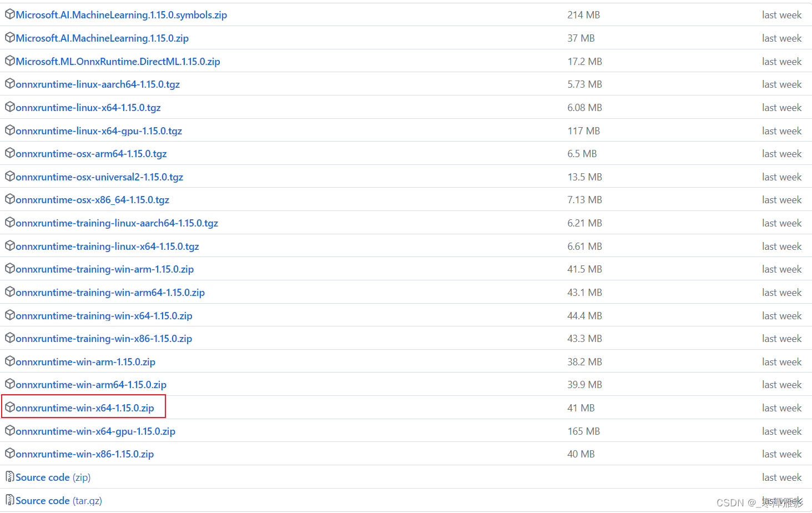This screenshot has height=513, width=812.
Task: Click the 39.9 MB file size
Action: [584, 385]
